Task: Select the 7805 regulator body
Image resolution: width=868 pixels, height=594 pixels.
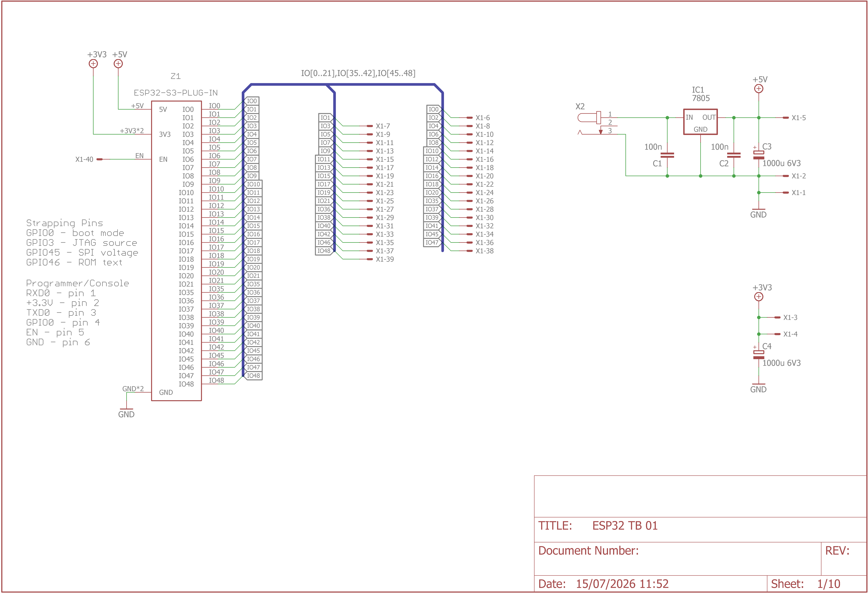Action: pyautogui.click(x=700, y=122)
